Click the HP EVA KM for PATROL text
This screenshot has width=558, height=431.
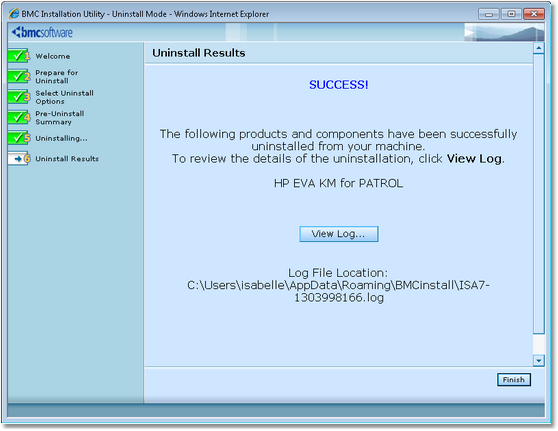pos(338,183)
